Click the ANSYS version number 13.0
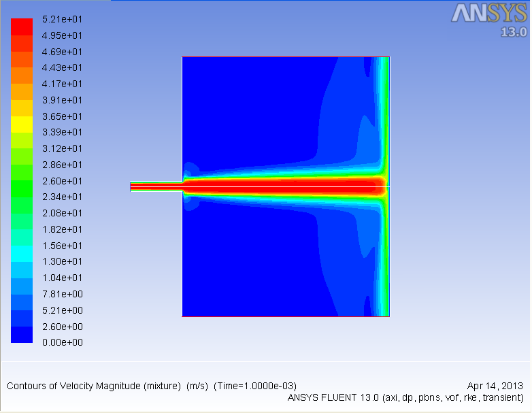532x413 pixels. [514, 32]
